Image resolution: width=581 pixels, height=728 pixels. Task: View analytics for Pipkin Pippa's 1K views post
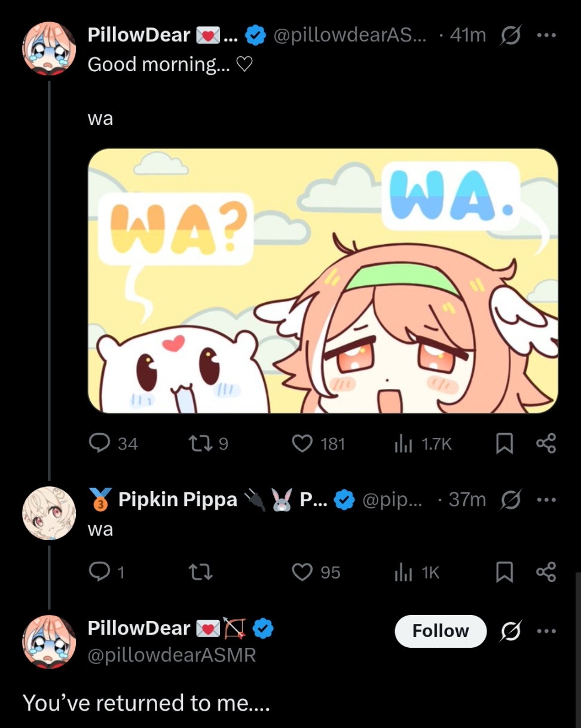tap(402, 572)
